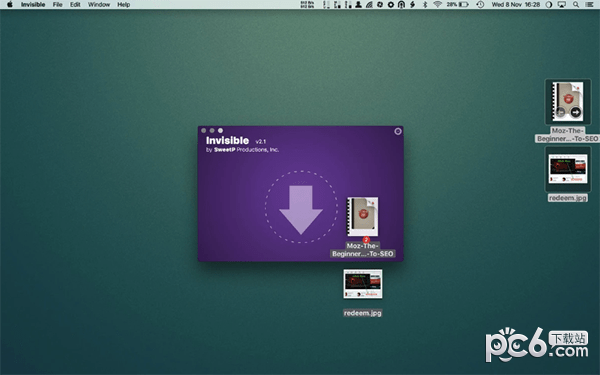This screenshot has height=375, width=600.
Task: Click the redeem.jpg desktop file name label
Action: [567, 198]
